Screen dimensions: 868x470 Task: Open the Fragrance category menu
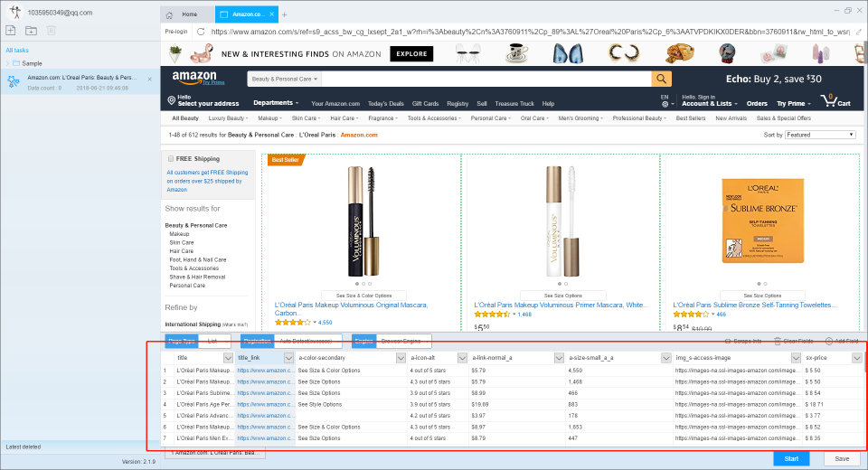(383, 117)
